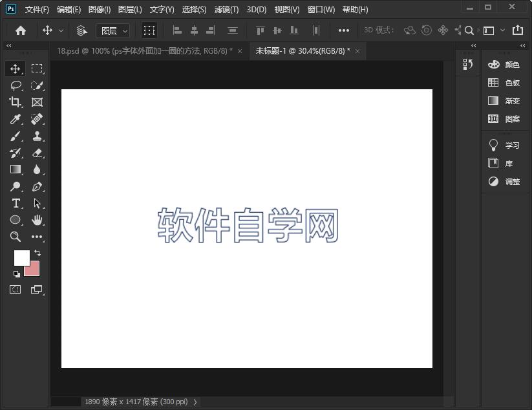Viewport: 532px width, 410px height.
Task: Open the 图层 auto-select dropdown
Action: [113, 30]
